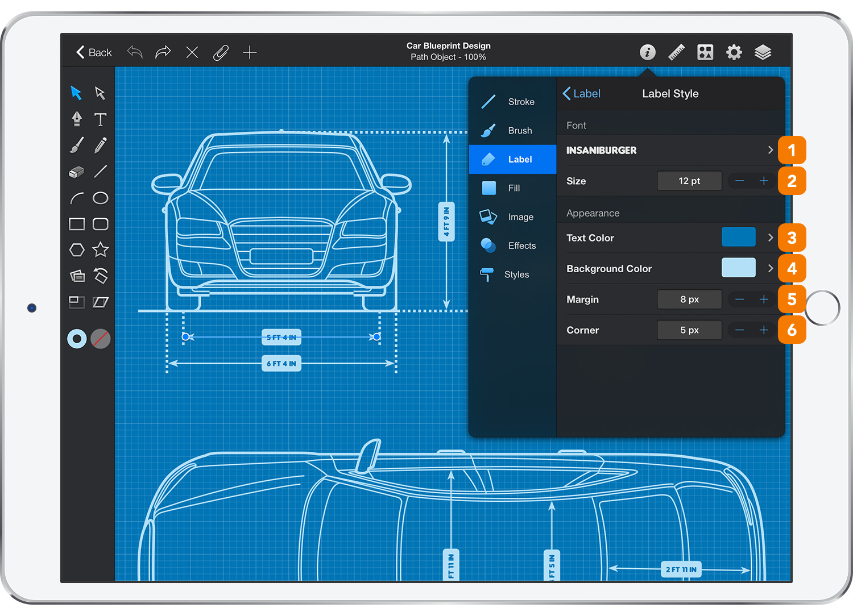The width and height of the screenshot is (853, 616).
Task: Select the Ellipse tool
Action: click(101, 198)
